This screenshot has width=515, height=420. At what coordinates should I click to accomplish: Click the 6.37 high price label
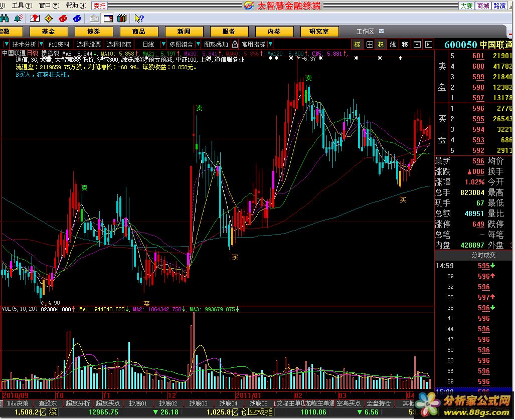[310, 59]
